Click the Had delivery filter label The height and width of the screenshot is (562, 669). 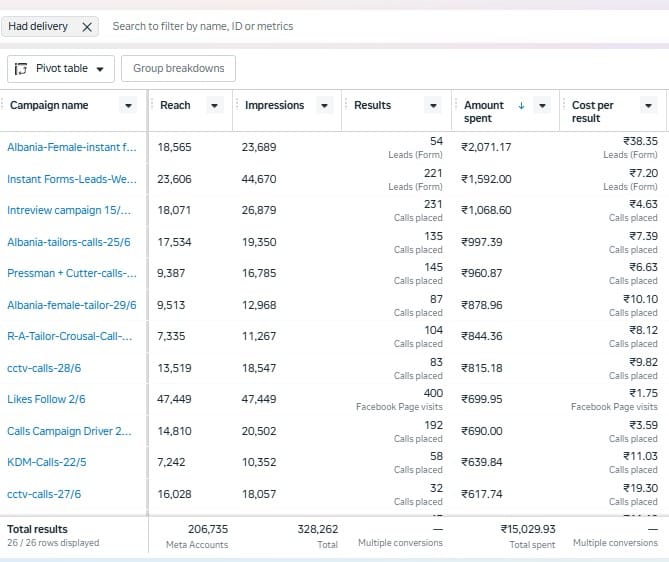click(x=38, y=26)
